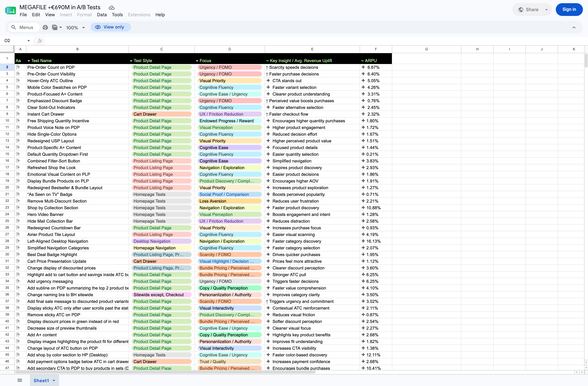Toggle the ARPU column filter icon
Screen dimensions: 588x386
tap(362, 61)
